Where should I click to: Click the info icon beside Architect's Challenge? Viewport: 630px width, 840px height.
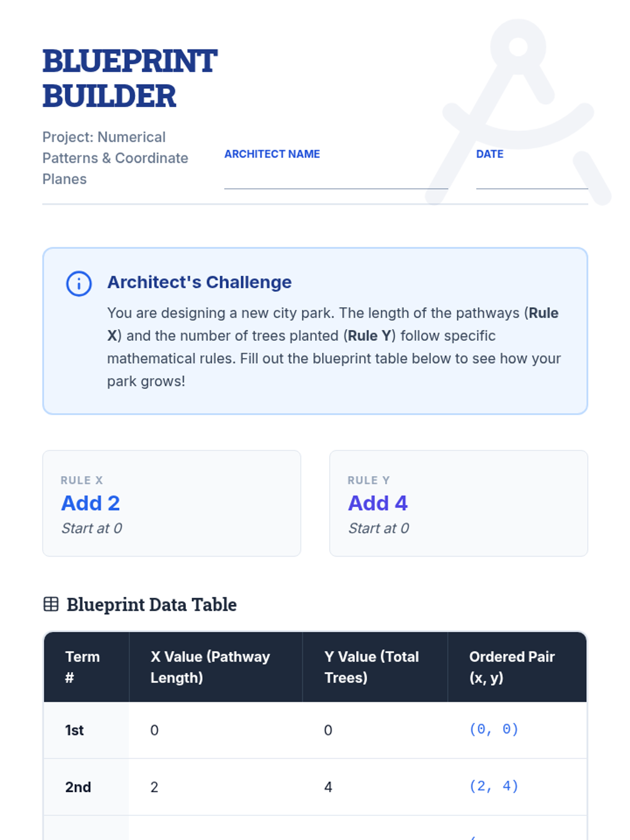click(x=79, y=284)
